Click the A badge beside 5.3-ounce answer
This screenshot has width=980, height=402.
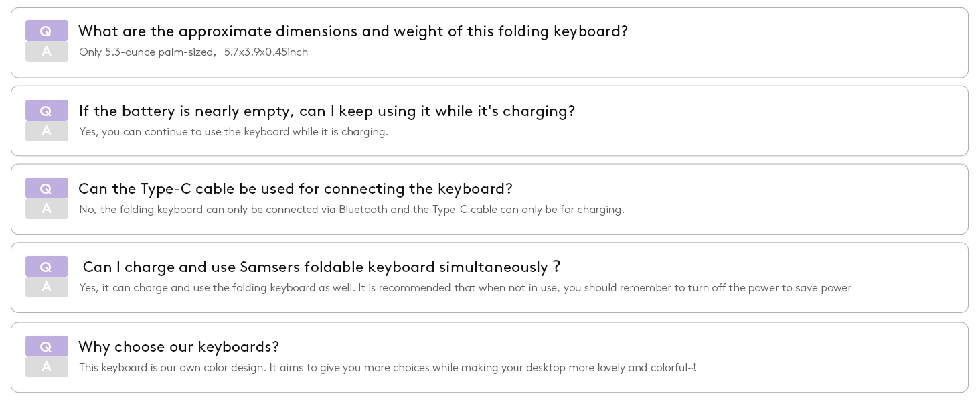pos(46,52)
